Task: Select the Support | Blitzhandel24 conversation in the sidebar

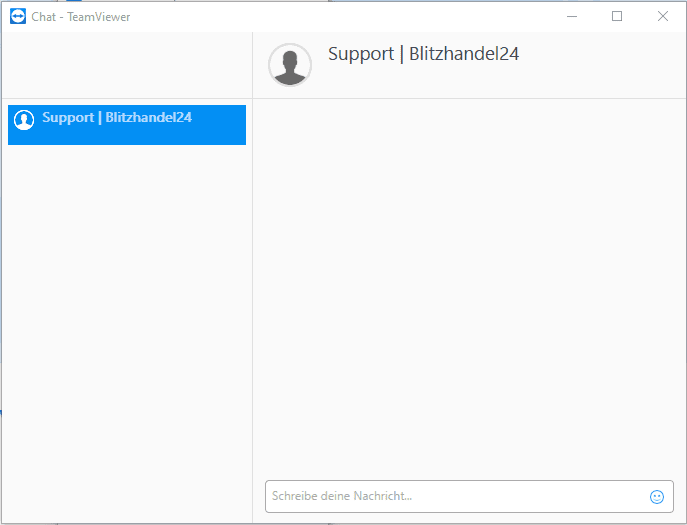Action: point(127,125)
